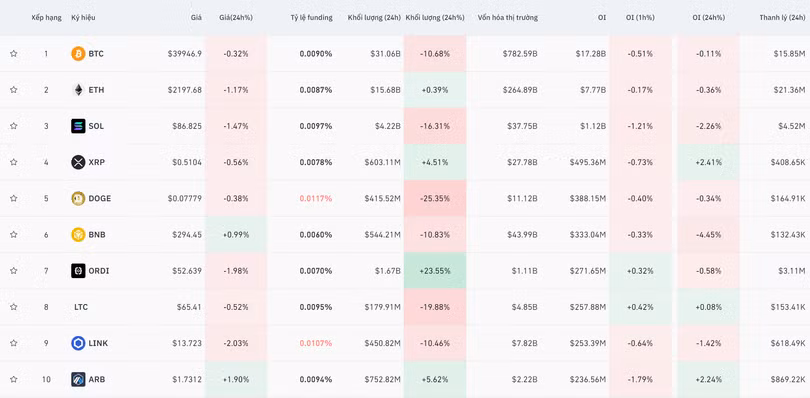
Task: Favorite BTC with its star
Action: tap(13, 54)
